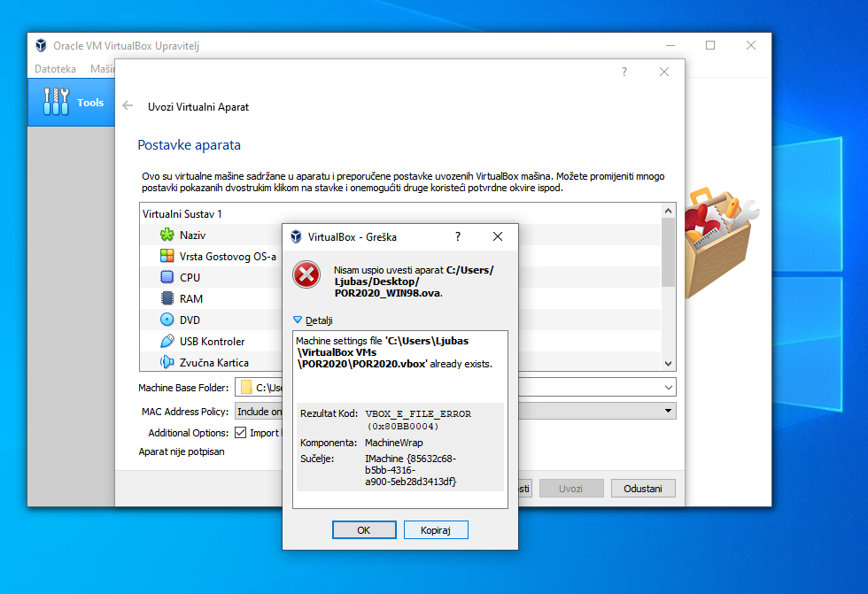Click the settings list scrollbar up arrow

pos(668,211)
